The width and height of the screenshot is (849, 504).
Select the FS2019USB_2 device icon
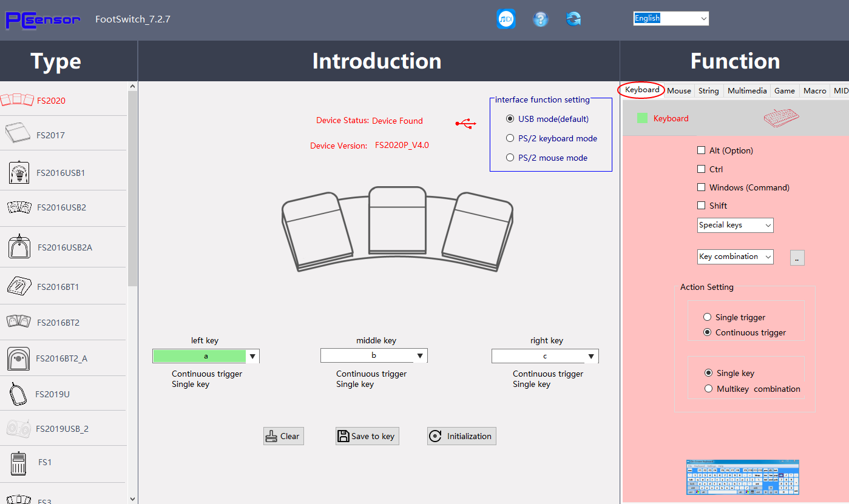pos(19,428)
